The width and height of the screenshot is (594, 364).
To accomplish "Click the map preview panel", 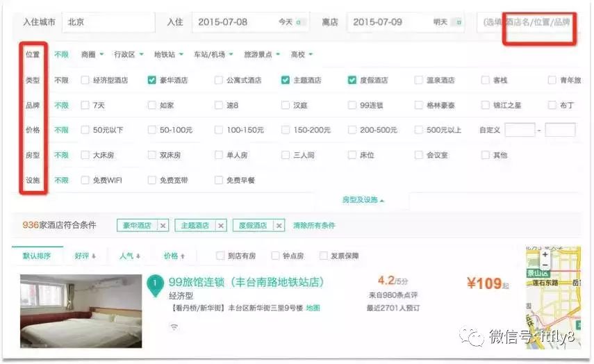I will coord(553,297).
